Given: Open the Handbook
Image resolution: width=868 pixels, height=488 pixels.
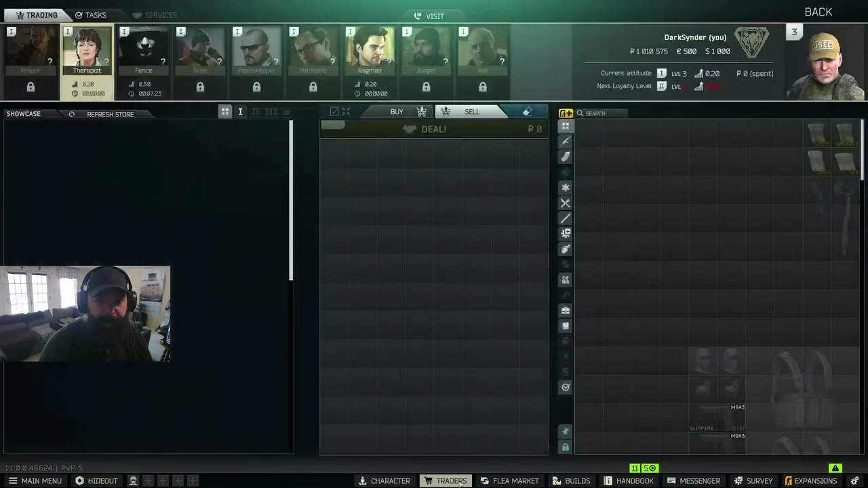Looking at the screenshot, I should (x=629, y=481).
